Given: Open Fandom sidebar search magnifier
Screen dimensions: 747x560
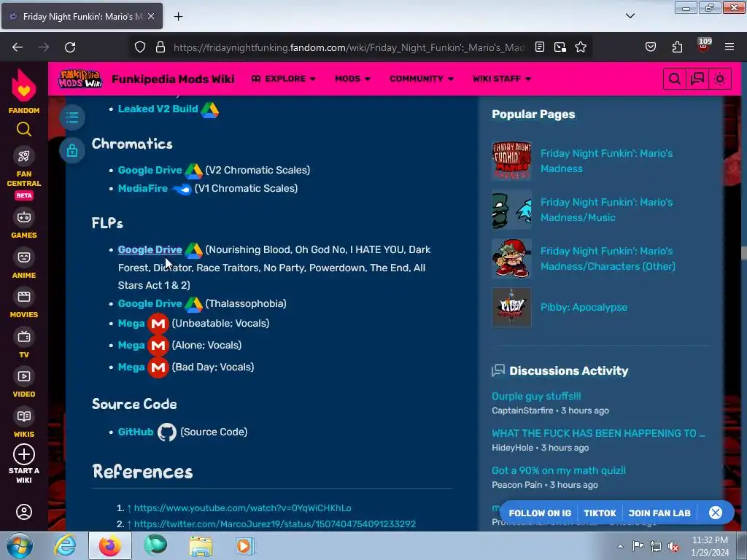Looking at the screenshot, I should point(24,129).
